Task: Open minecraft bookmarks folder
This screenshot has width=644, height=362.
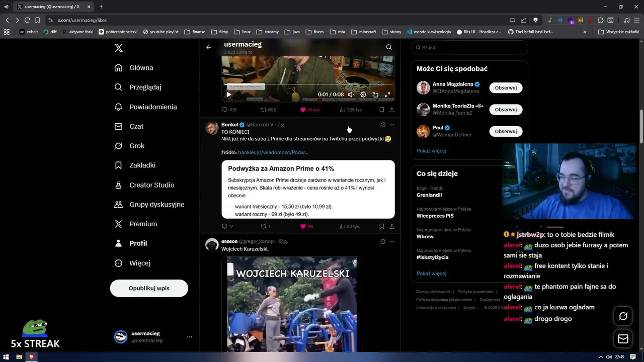Action: [364, 32]
